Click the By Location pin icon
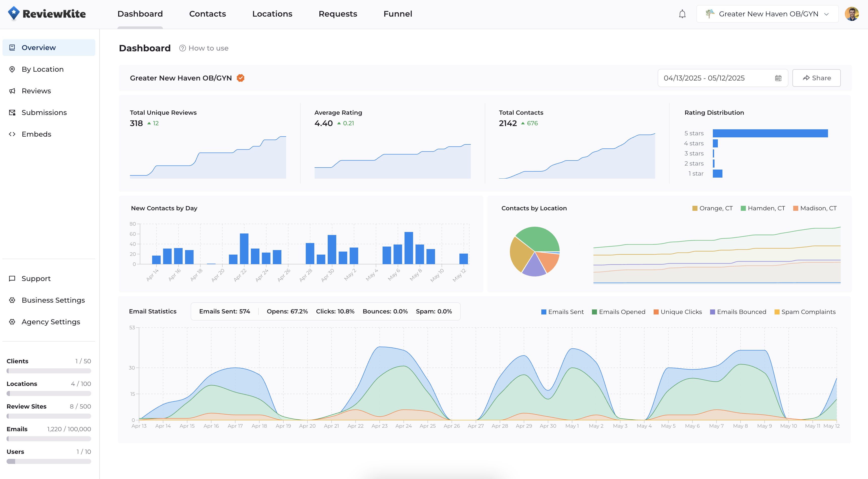The width and height of the screenshot is (868, 479). pyautogui.click(x=12, y=69)
